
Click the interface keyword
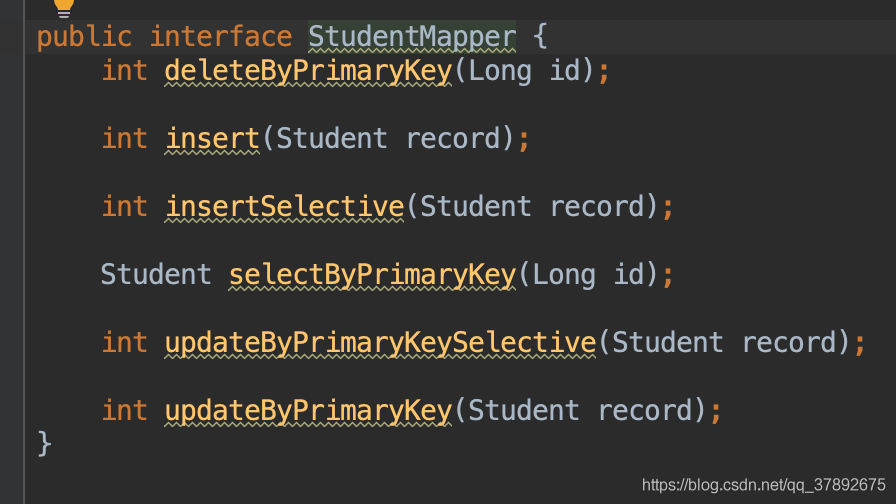[221, 37]
